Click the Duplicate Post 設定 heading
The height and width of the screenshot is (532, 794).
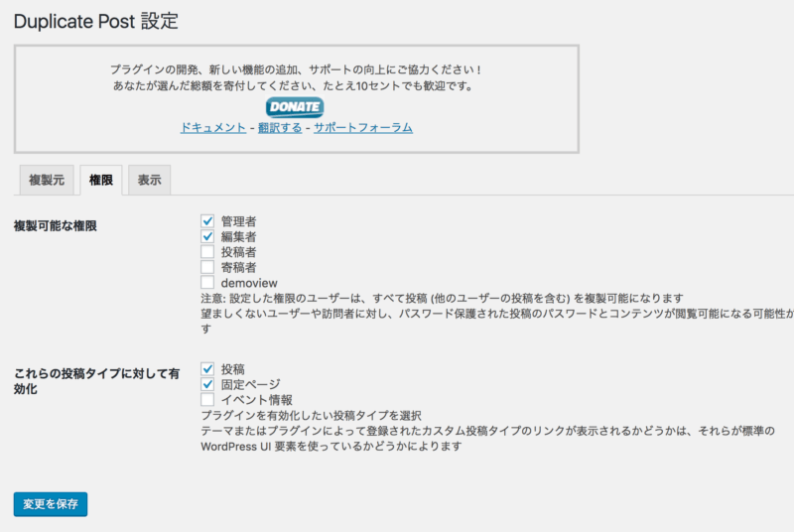pos(95,21)
